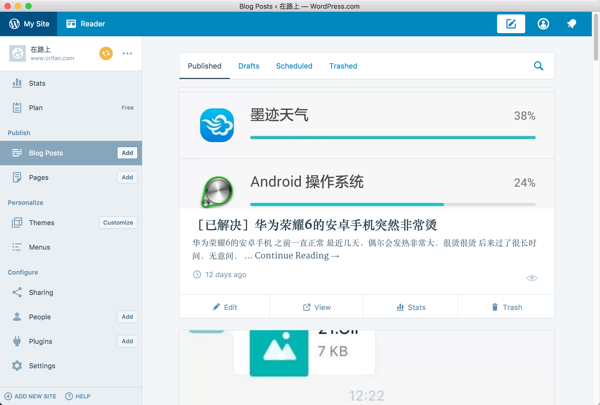Click the 7 KB file size text
The height and width of the screenshot is (405, 600).
pyautogui.click(x=333, y=351)
